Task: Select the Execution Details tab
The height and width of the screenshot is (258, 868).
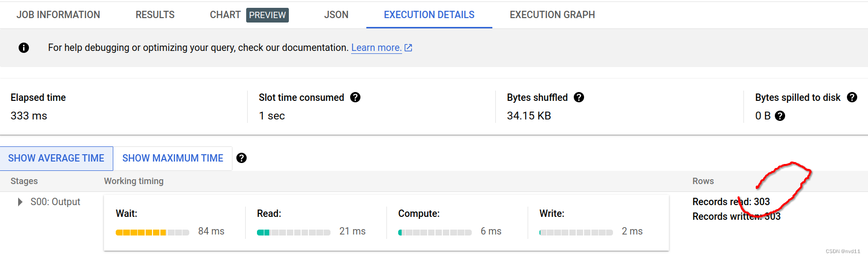Action: coord(429,15)
